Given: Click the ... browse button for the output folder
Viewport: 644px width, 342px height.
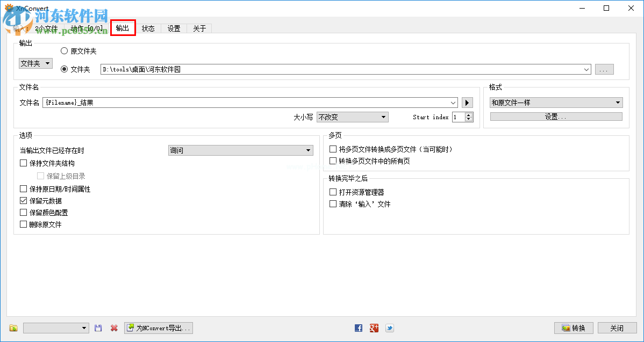Looking at the screenshot, I should click(604, 69).
